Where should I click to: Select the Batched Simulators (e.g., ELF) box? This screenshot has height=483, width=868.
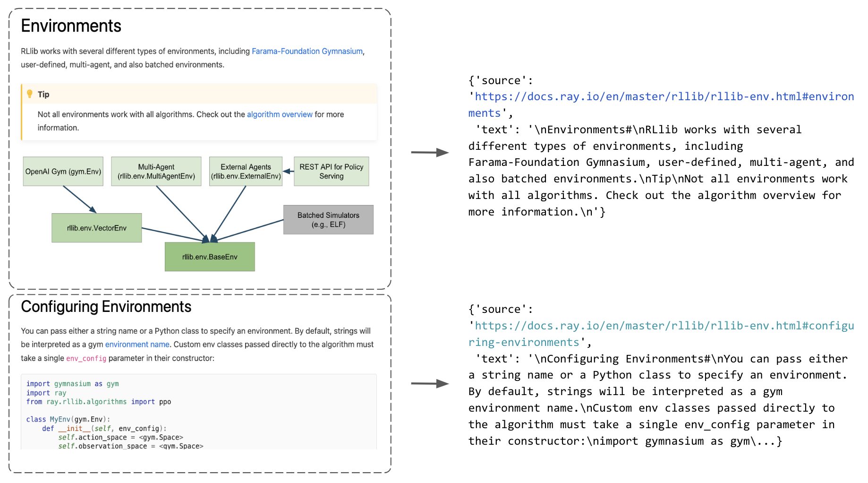[x=328, y=220]
